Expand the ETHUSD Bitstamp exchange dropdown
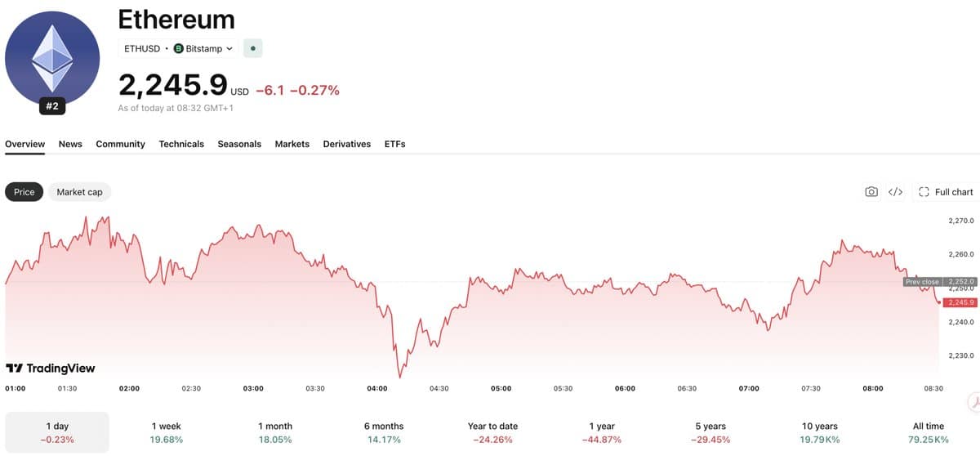 point(178,49)
